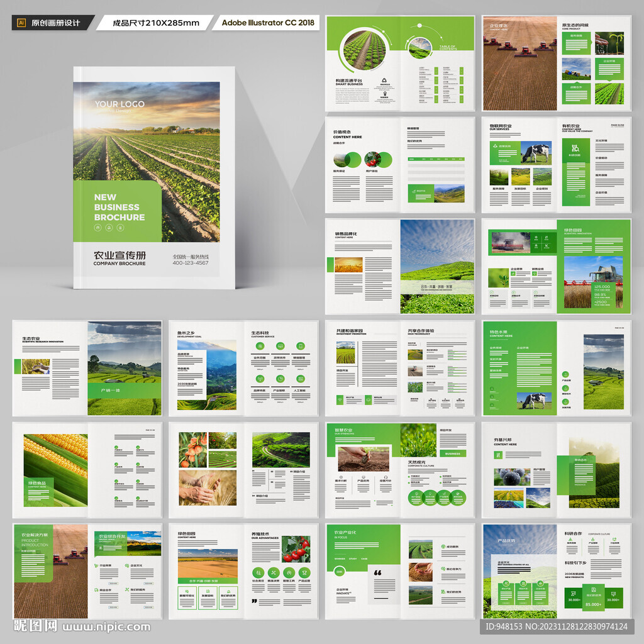This screenshot has width=644, height=644.
Task: Open the 价值观念 spread thumbnail
Action: [x=400, y=165]
